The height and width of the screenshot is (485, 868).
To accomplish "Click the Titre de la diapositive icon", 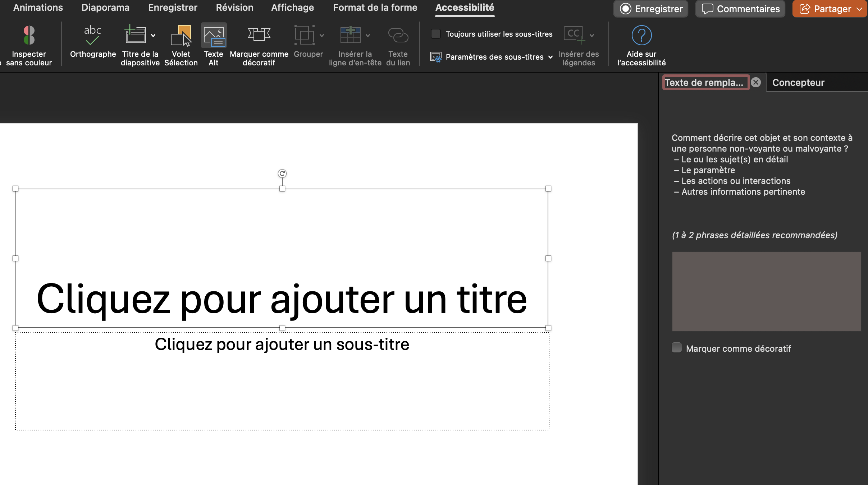I will coord(135,36).
